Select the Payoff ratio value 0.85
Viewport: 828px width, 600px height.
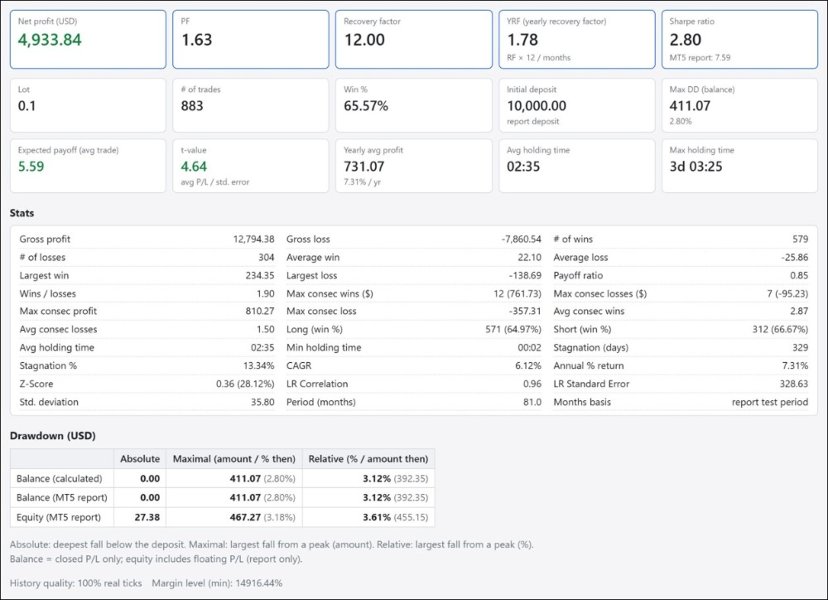pos(799,276)
